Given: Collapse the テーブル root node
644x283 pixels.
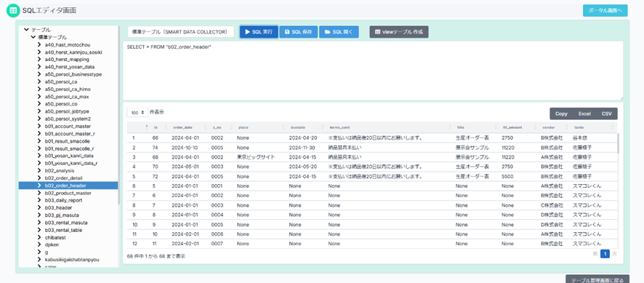Looking at the screenshot, I should pos(27,30).
